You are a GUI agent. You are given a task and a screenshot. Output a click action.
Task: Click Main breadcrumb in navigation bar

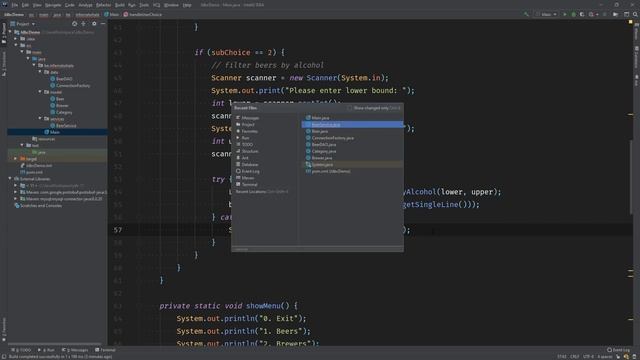click(111, 15)
